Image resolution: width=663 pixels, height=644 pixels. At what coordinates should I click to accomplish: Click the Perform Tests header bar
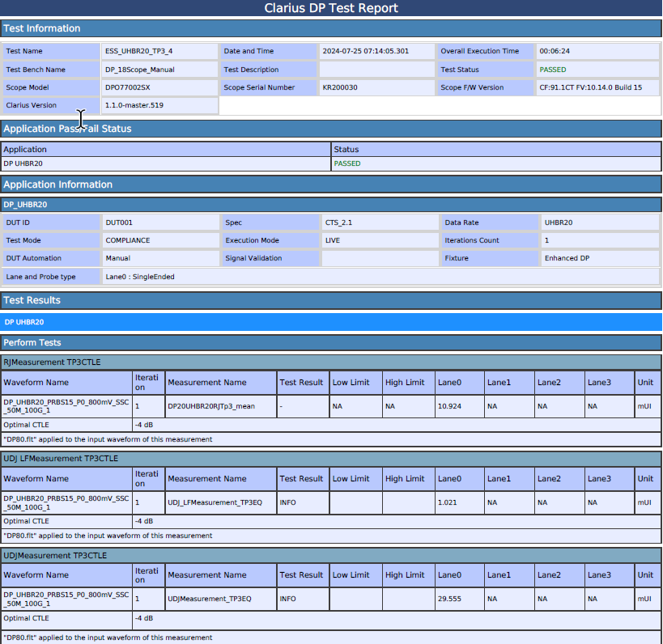[x=32, y=343]
